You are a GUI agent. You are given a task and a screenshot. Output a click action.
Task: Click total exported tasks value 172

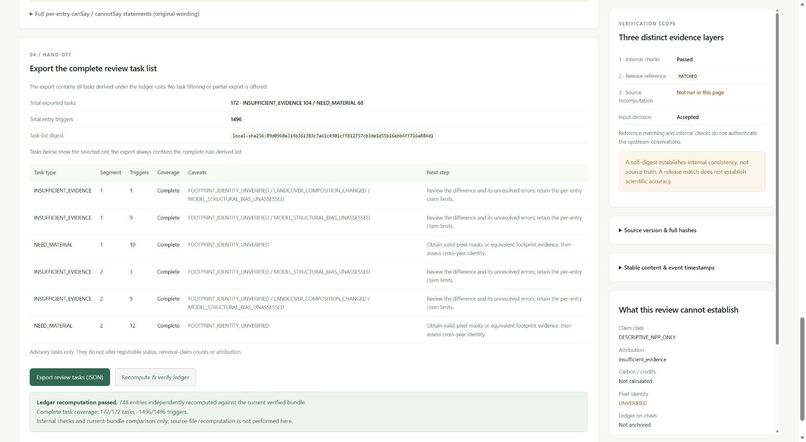coord(297,103)
